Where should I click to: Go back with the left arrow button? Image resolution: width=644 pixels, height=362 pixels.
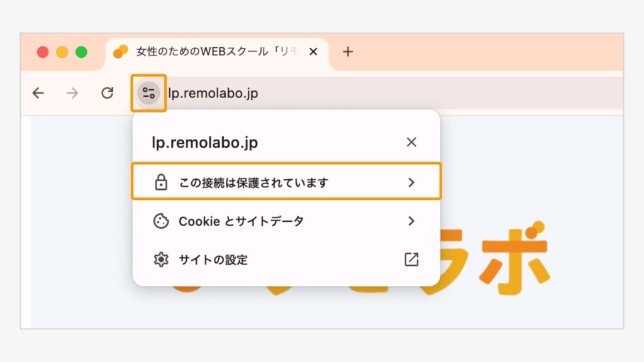pos(38,93)
